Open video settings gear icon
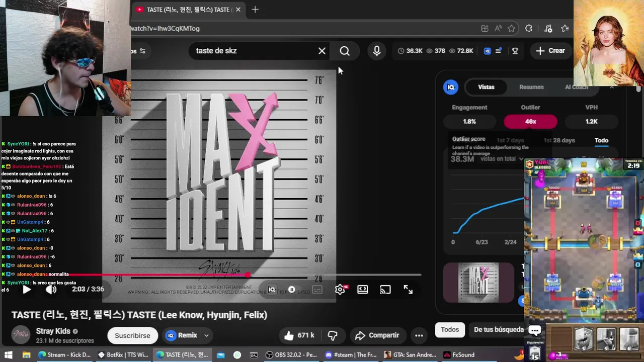 tap(341, 289)
